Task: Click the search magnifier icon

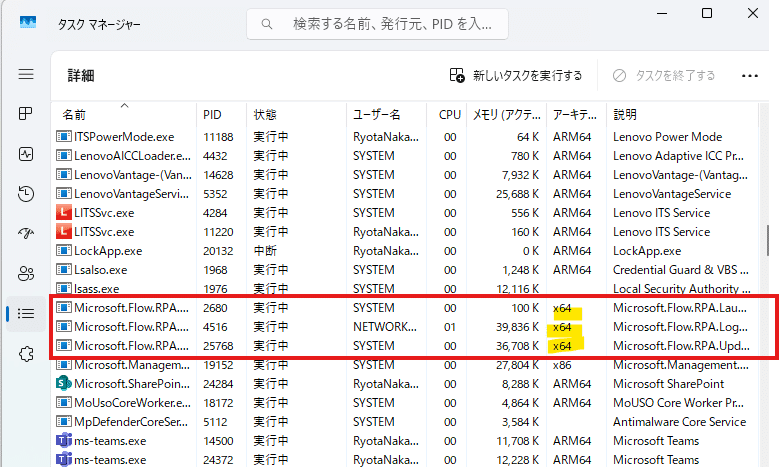Action: click(267, 24)
